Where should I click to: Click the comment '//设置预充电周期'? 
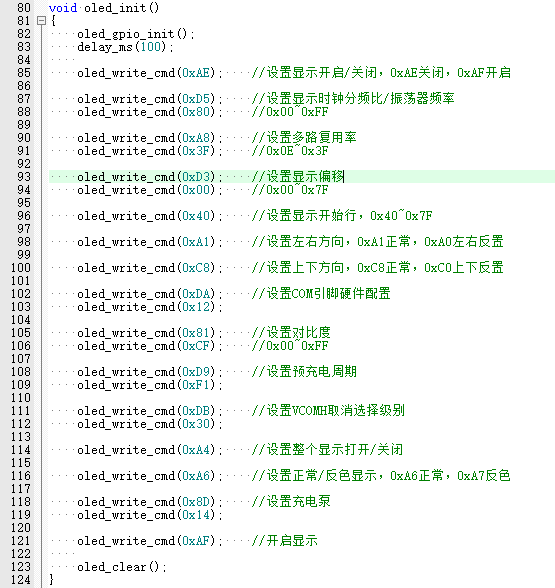click(x=304, y=372)
